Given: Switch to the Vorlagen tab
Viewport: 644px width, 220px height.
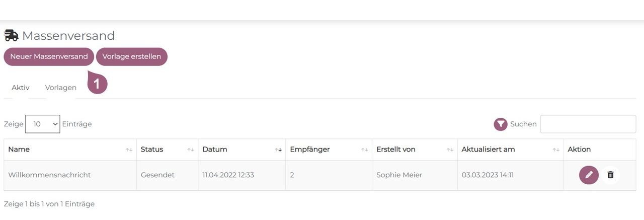Looking at the screenshot, I should coord(61,88).
